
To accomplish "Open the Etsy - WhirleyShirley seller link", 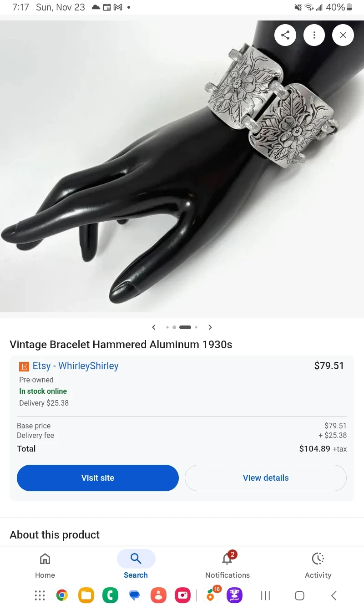I will 76,366.
